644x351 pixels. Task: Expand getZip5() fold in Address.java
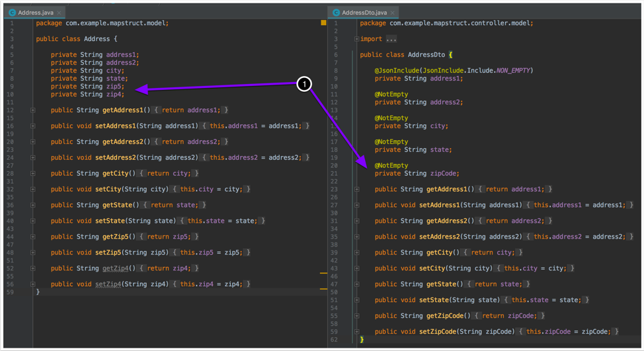[32, 237]
